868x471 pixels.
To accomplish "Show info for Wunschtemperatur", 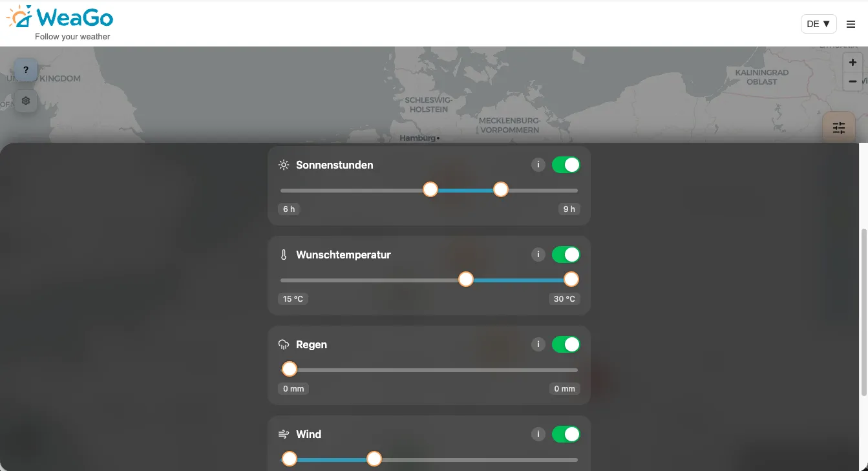I will [x=538, y=255].
